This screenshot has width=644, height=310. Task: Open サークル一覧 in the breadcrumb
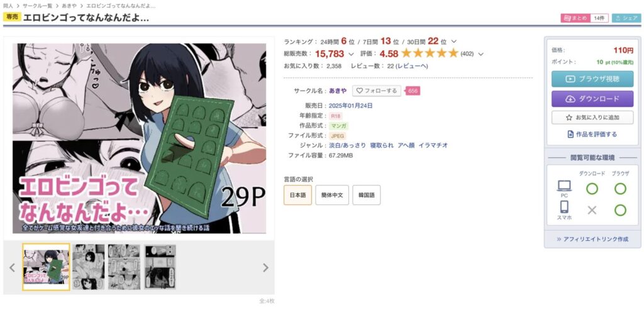click(37, 6)
